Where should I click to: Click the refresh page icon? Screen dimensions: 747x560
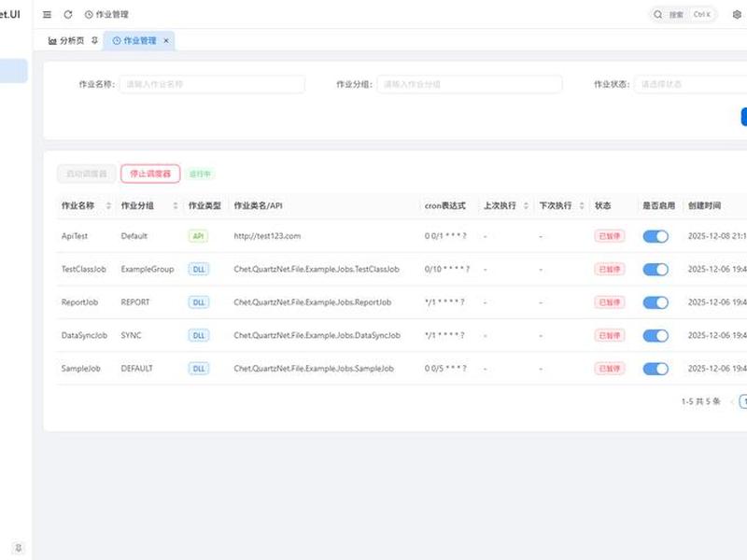(68, 14)
